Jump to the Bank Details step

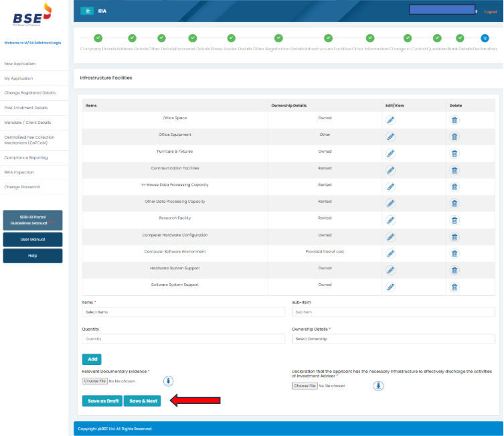[460, 38]
